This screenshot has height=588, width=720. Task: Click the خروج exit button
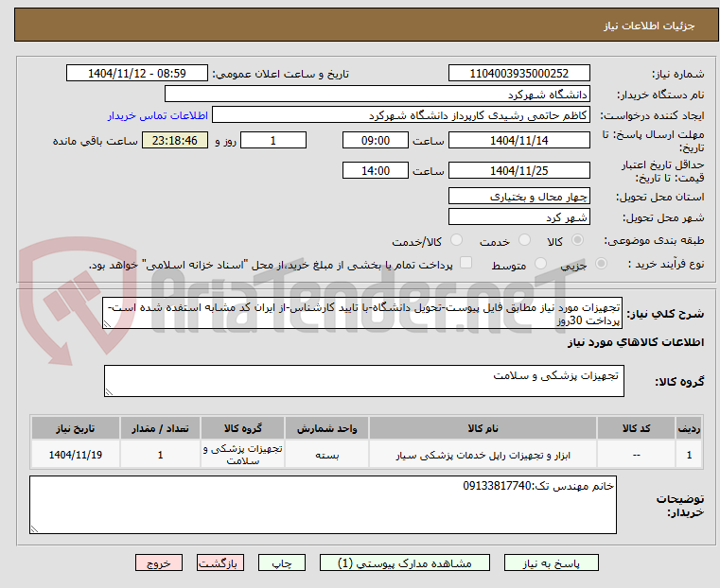[x=159, y=563]
